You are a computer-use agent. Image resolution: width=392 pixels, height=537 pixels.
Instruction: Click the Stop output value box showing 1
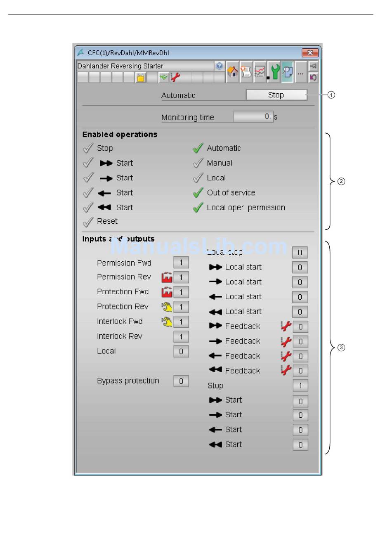[x=300, y=386]
